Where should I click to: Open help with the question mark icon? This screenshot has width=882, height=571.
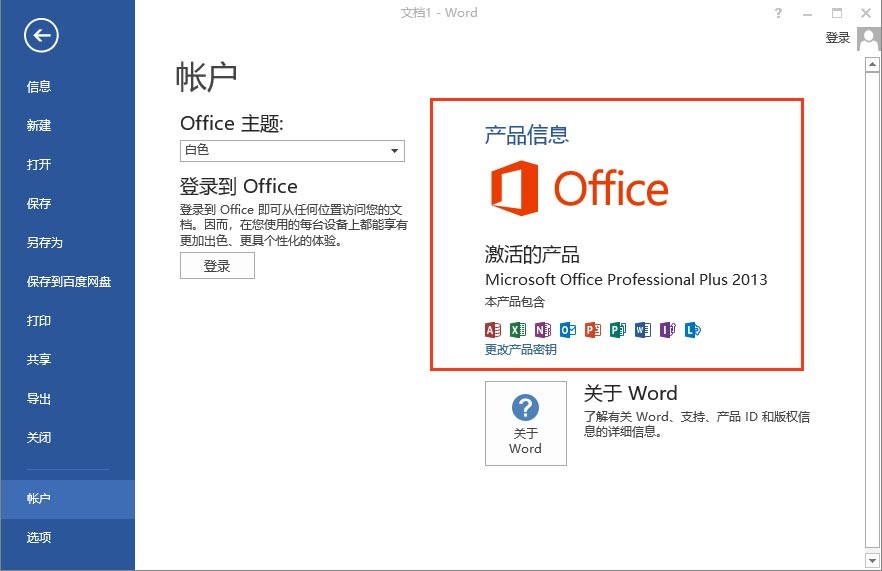[x=778, y=13]
